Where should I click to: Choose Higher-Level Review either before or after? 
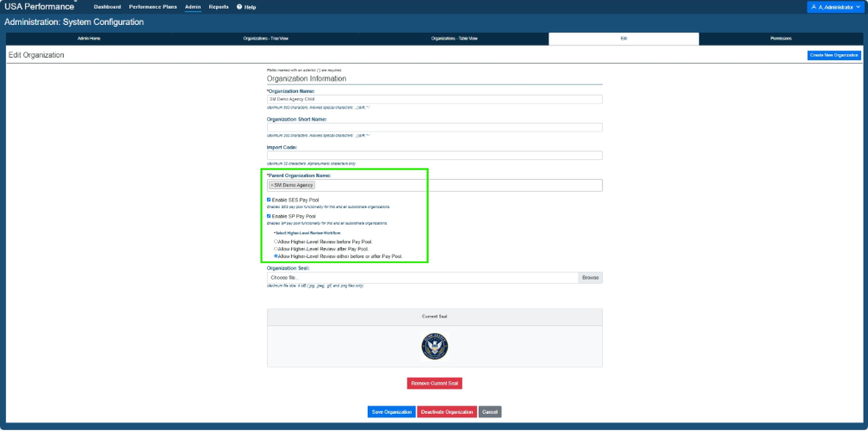[x=276, y=256]
